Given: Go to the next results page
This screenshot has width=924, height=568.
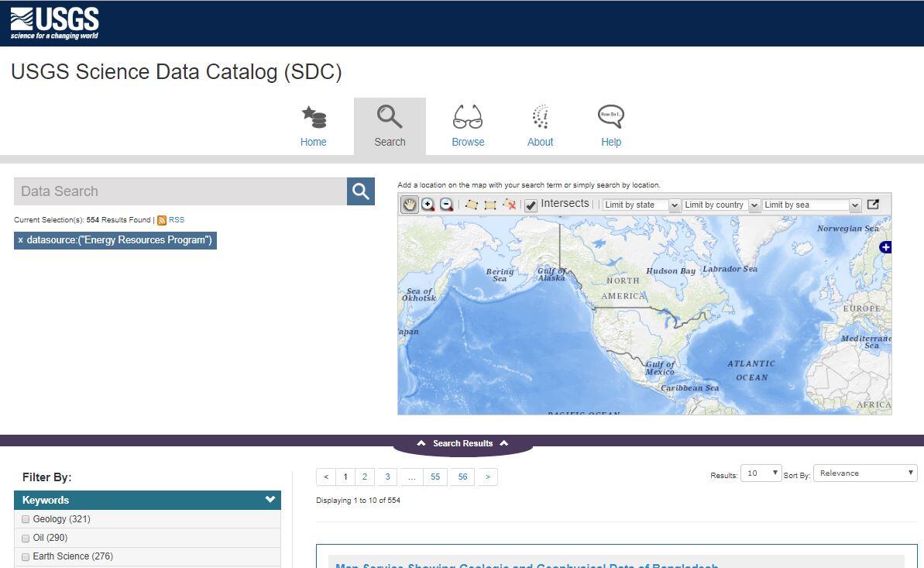Looking at the screenshot, I should [487, 477].
